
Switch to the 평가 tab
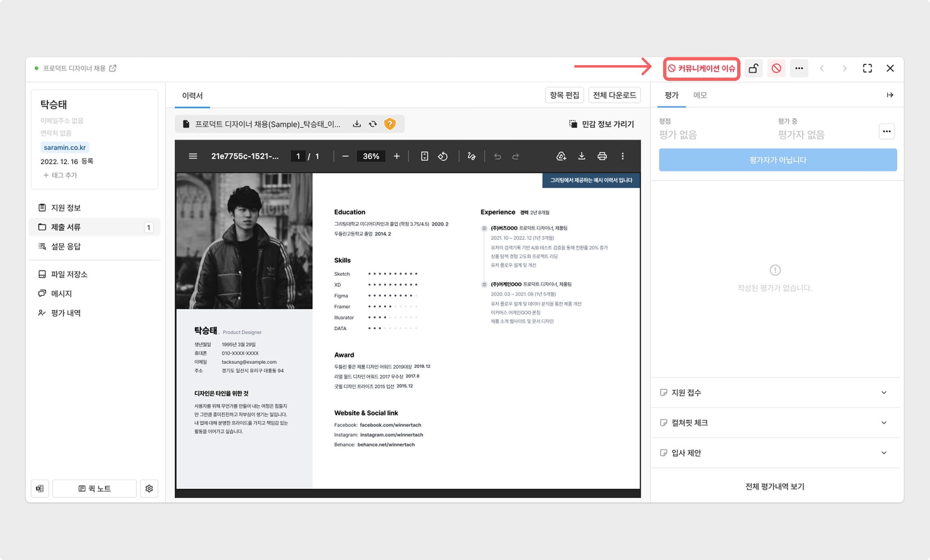tap(672, 95)
